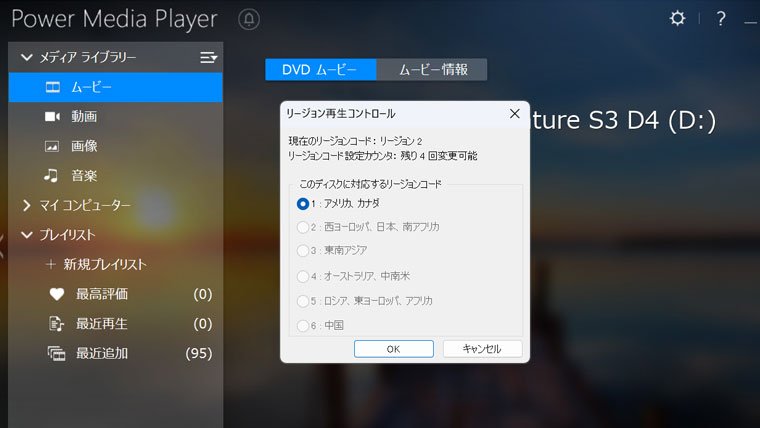Close the リージョン再生コントロール dialog

[515, 113]
